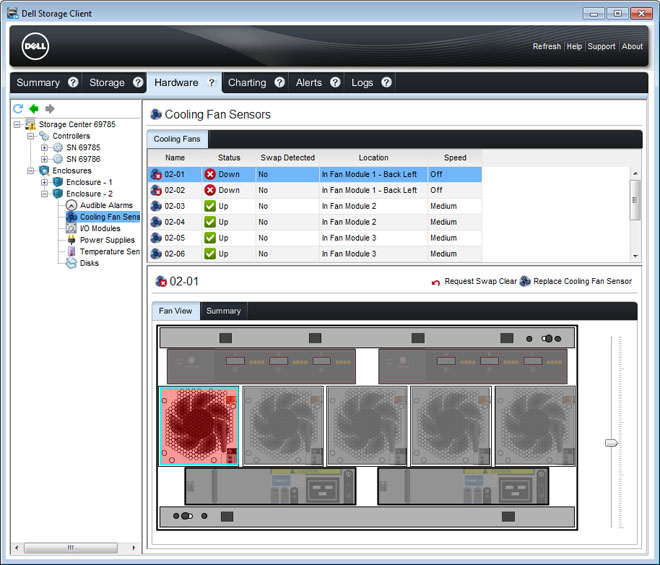Click the help icon beside Charting tab

[280, 82]
